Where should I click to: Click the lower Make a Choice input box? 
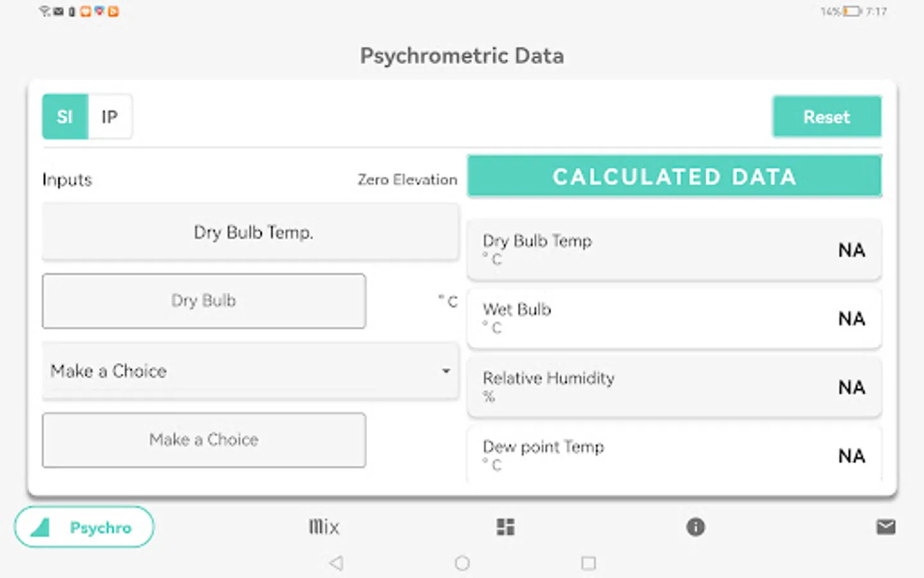click(x=204, y=440)
